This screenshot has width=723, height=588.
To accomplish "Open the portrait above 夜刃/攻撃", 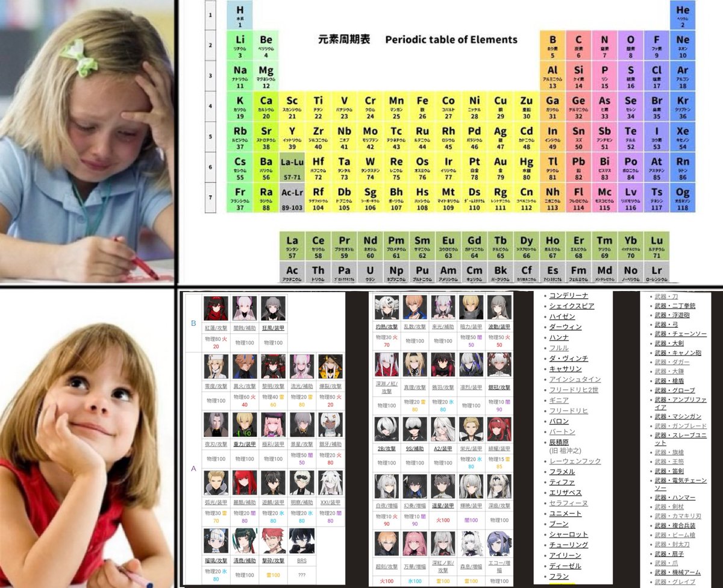I will 215,424.
